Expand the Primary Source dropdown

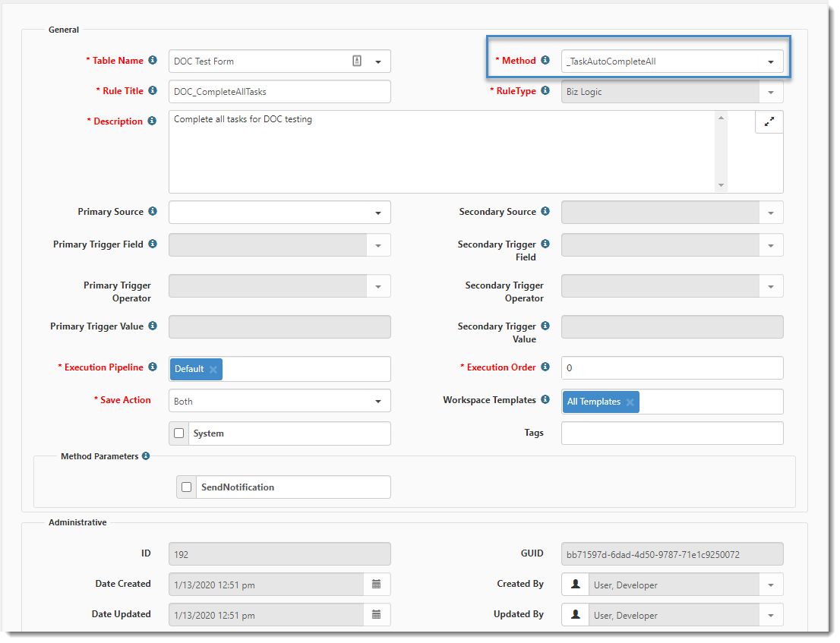click(378, 213)
